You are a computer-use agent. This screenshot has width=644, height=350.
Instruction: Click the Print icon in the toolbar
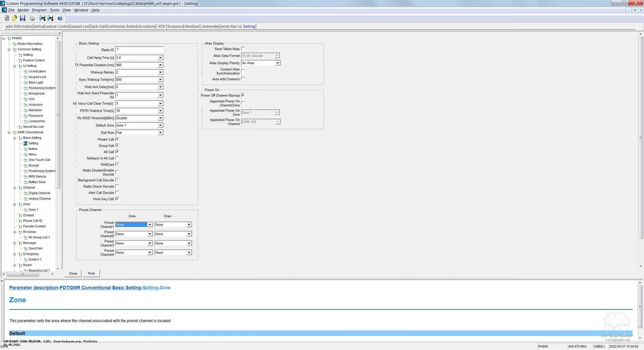click(x=32, y=18)
